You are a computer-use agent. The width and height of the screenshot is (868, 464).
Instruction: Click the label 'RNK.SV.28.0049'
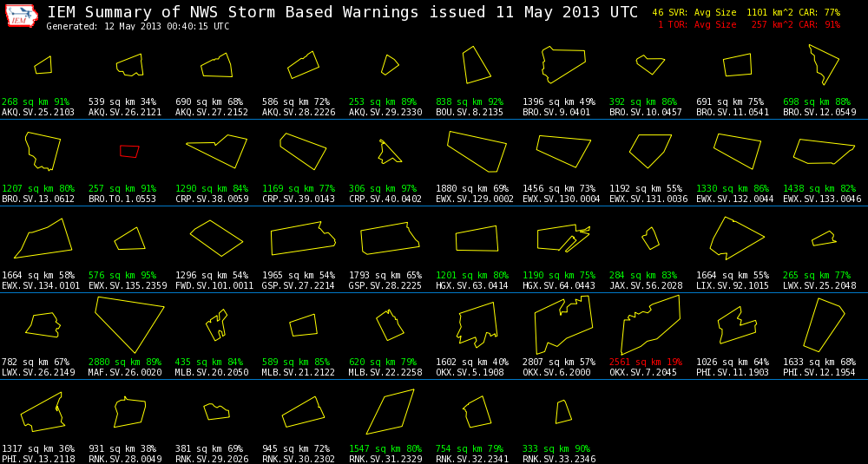(125, 459)
